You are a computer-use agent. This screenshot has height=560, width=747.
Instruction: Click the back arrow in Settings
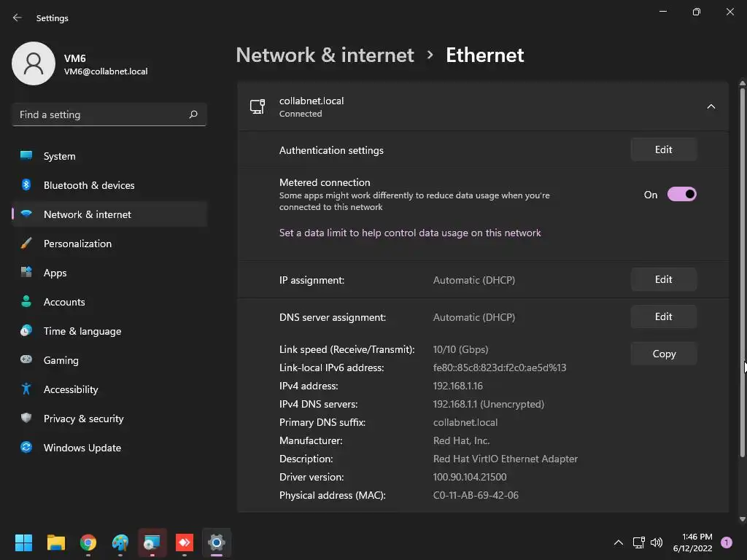click(18, 17)
